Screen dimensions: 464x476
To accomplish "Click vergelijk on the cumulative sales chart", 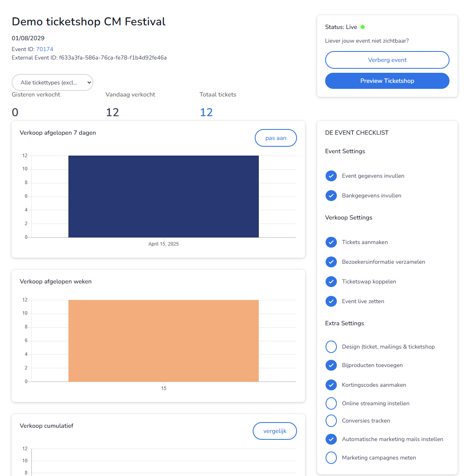I will pyautogui.click(x=275, y=431).
